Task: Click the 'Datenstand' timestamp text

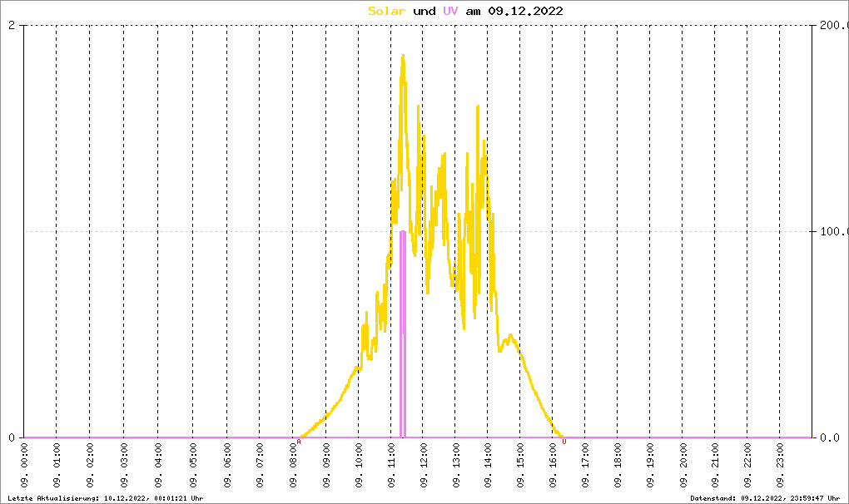Action: click(765, 498)
